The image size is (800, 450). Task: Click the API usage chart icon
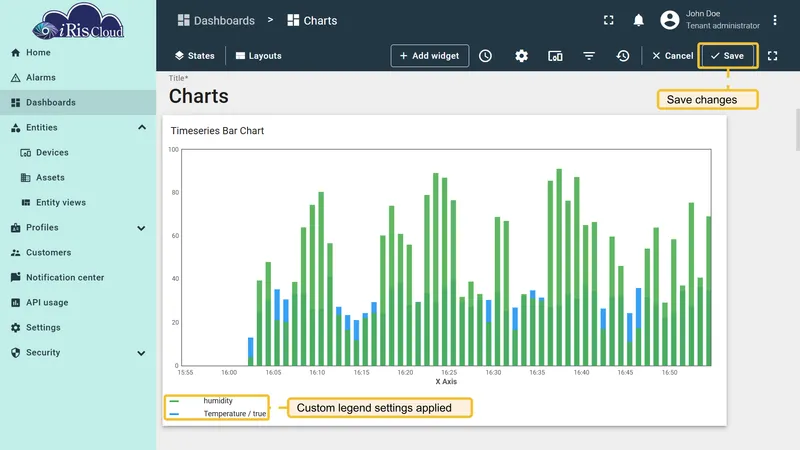click(15, 303)
